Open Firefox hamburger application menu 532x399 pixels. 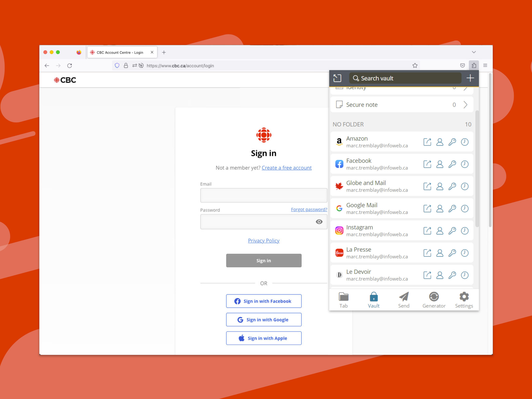485,65
